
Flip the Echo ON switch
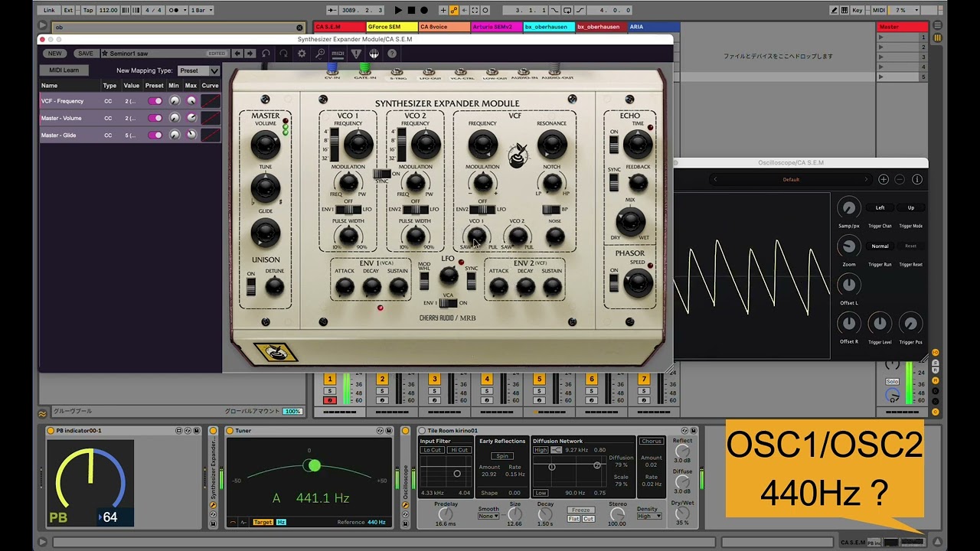click(x=614, y=145)
